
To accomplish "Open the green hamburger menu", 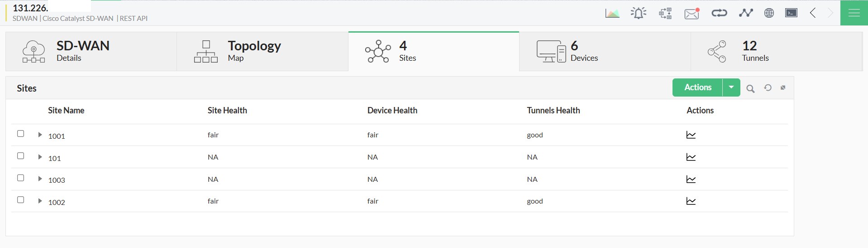I will coord(854,13).
